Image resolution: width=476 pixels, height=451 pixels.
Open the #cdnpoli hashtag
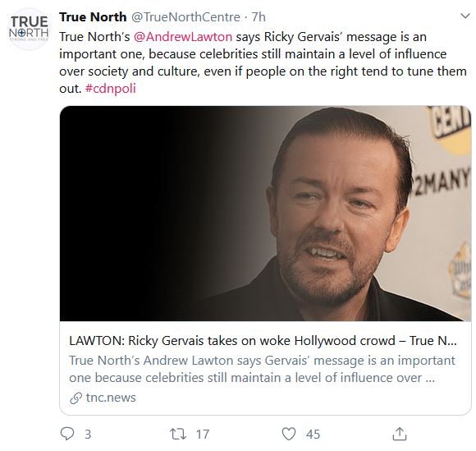(111, 89)
